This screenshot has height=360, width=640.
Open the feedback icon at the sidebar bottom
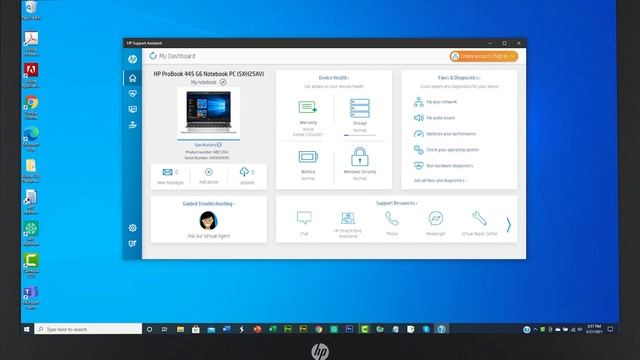pyautogui.click(x=133, y=244)
